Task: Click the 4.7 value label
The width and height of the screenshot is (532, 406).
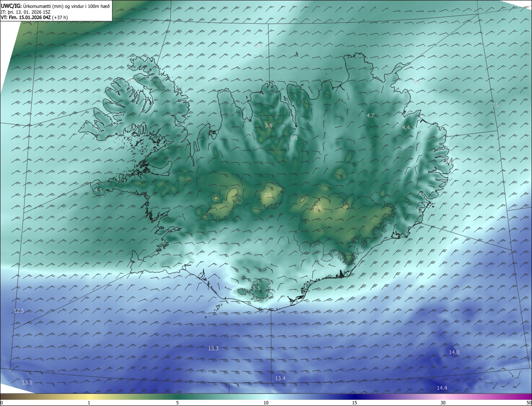Action: [x=370, y=115]
